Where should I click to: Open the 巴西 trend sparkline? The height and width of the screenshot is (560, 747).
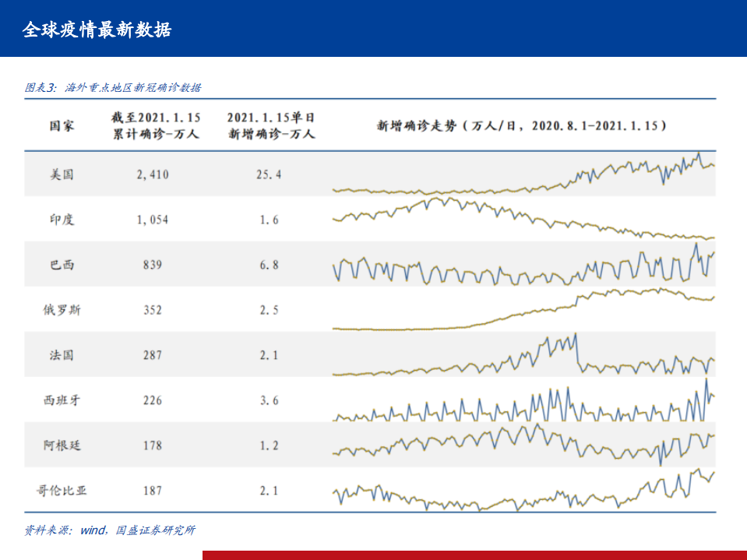pos(523,268)
